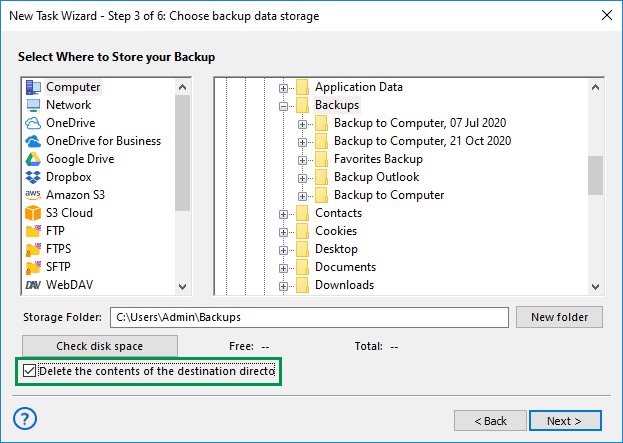Viewport: 623px width, 443px height.
Task: Select the Google Drive storage icon
Action: [33, 159]
